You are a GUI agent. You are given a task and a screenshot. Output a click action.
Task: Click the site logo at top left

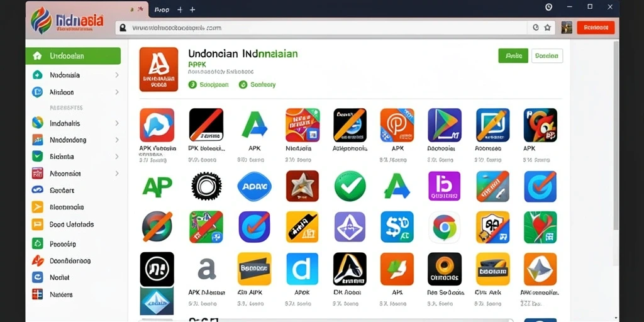[67, 21]
